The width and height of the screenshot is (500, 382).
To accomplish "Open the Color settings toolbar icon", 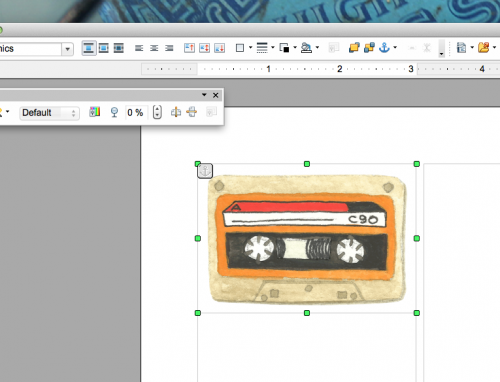I will pyautogui.click(x=95, y=112).
